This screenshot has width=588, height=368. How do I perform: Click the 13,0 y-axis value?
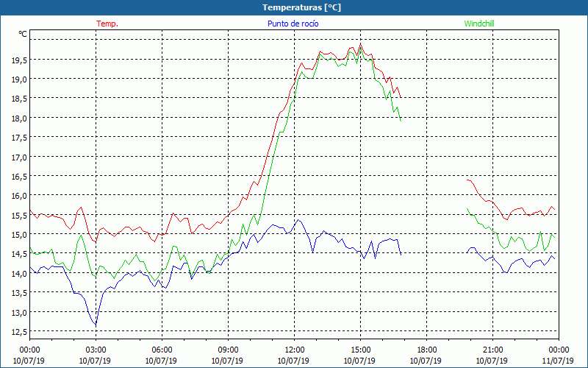19,313
